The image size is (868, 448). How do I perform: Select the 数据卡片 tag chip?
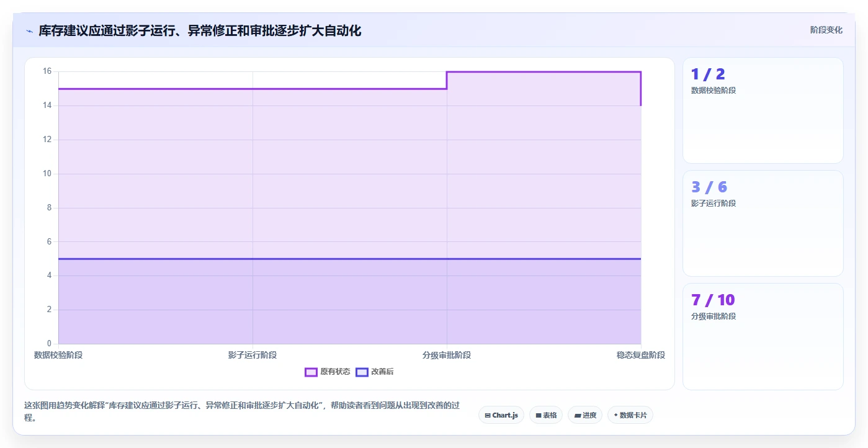(630, 415)
